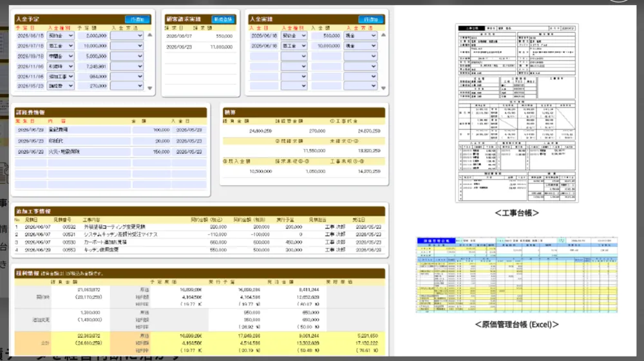The height and width of the screenshot is (361, 644).
Task: Click 既請求額 value 11,550,000 in 精算 panel
Action: pyautogui.click(x=314, y=151)
